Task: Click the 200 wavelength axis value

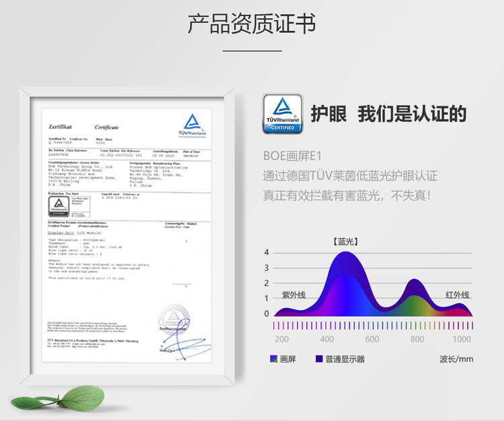Action: (x=282, y=339)
